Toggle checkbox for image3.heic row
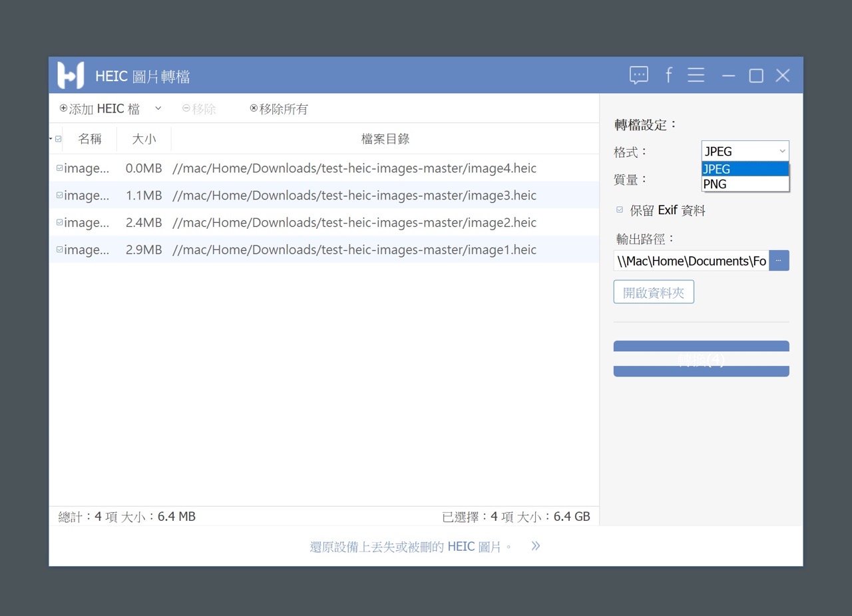Image resolution: width=852 pixels, height=616 pixels. pyautogui.click(x=60, y=195)
